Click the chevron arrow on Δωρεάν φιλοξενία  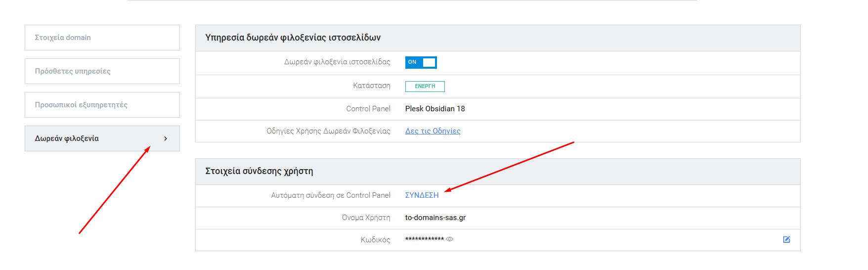pos(166,138)
